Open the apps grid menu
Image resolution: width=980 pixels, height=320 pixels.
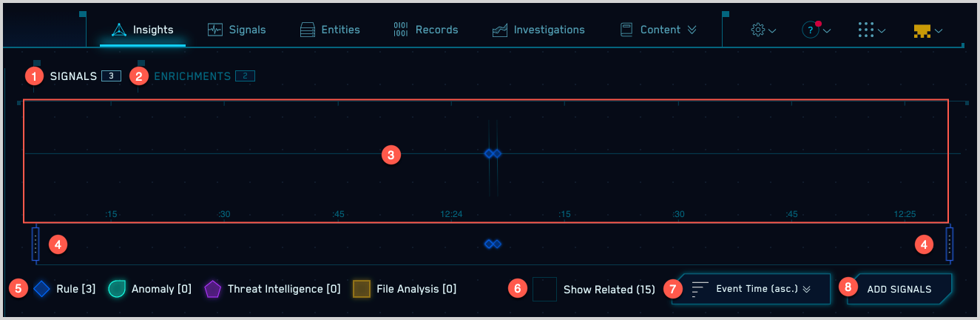[871, 30]
